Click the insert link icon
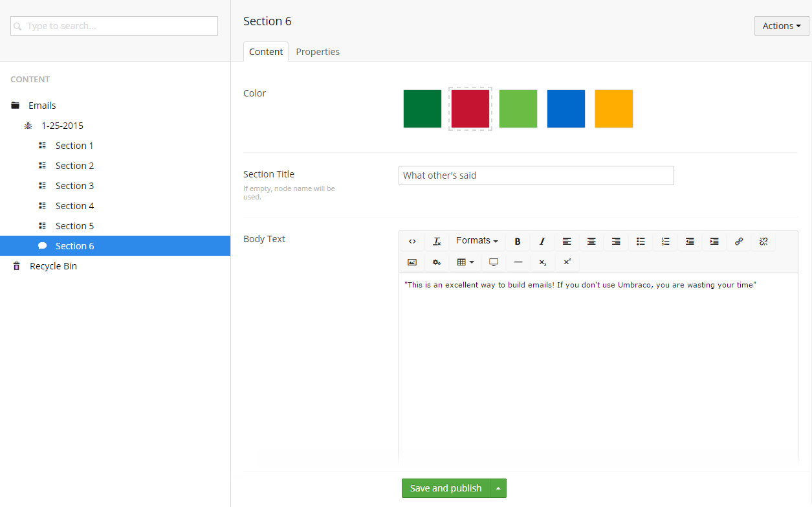This screenshot has width=812, height=507. coord(739,242)
